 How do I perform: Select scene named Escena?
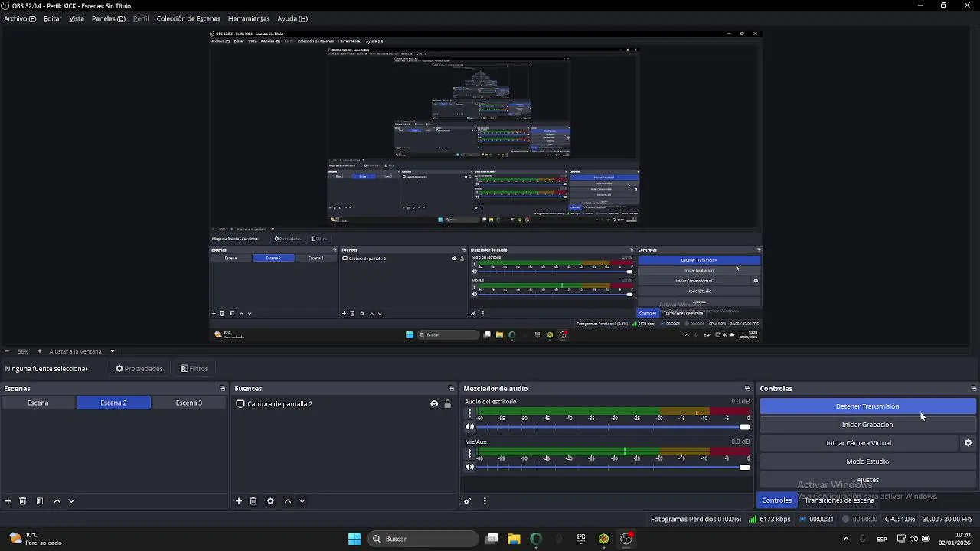tap(38, 403)
